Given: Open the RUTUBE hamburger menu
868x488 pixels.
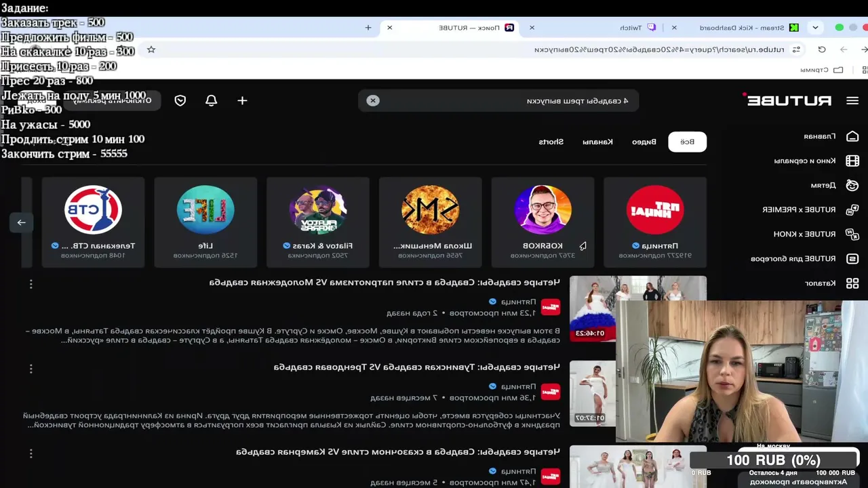Looking at the screenshot, I should click(852, 100).
